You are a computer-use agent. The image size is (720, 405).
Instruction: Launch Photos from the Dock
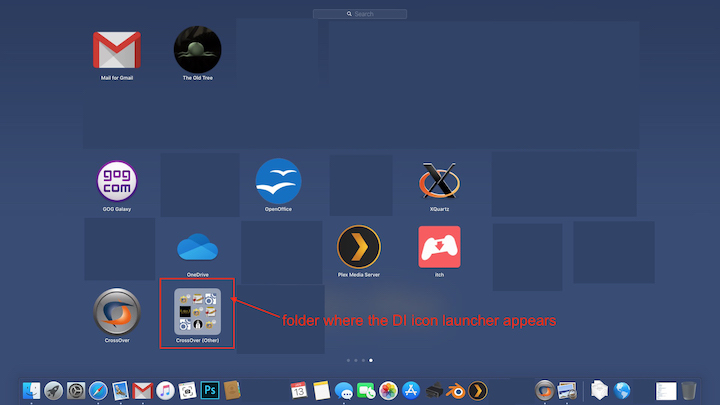pos(388,391)
